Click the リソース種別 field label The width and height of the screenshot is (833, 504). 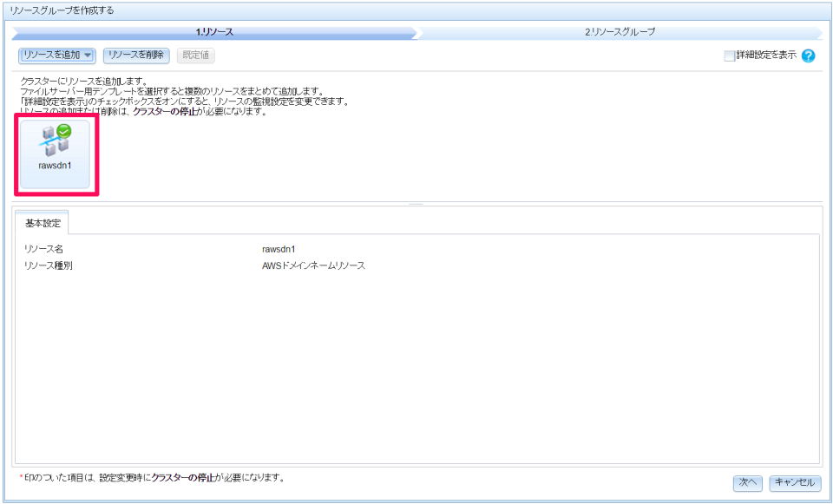click(x=49, y=265)
